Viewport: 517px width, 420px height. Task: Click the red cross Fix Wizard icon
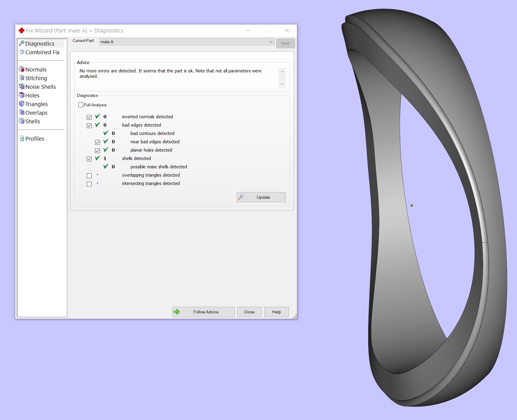pos(21,30)
